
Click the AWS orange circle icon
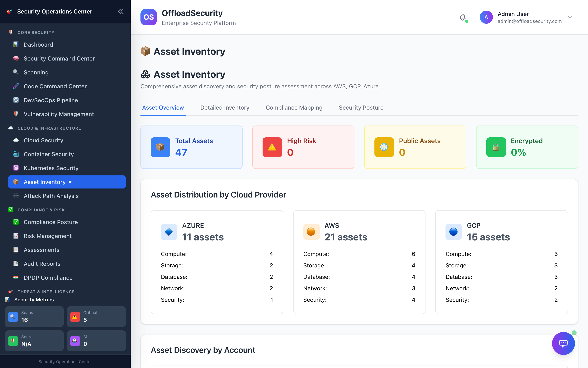[311, 232]
